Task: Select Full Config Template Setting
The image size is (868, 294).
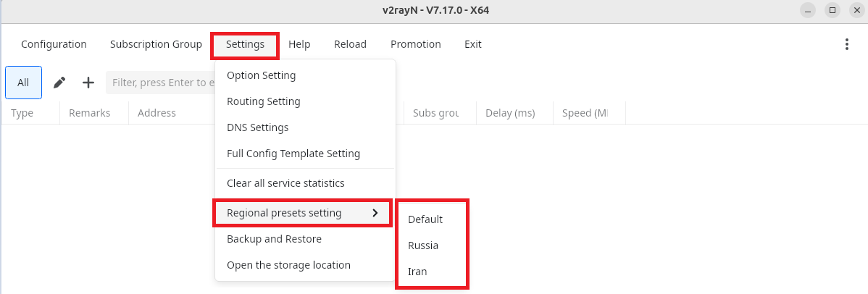Action: pyautogui.click(x=293, y=154)
